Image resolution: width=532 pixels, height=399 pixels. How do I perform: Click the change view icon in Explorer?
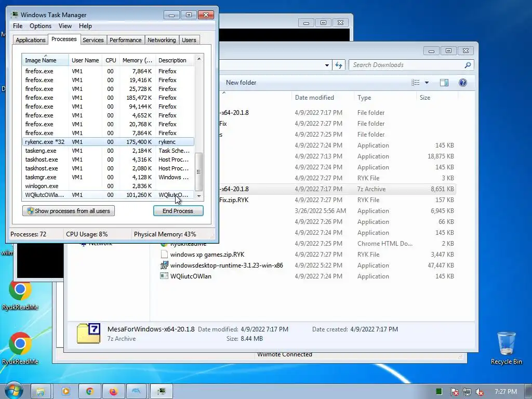tap(415, 83)
